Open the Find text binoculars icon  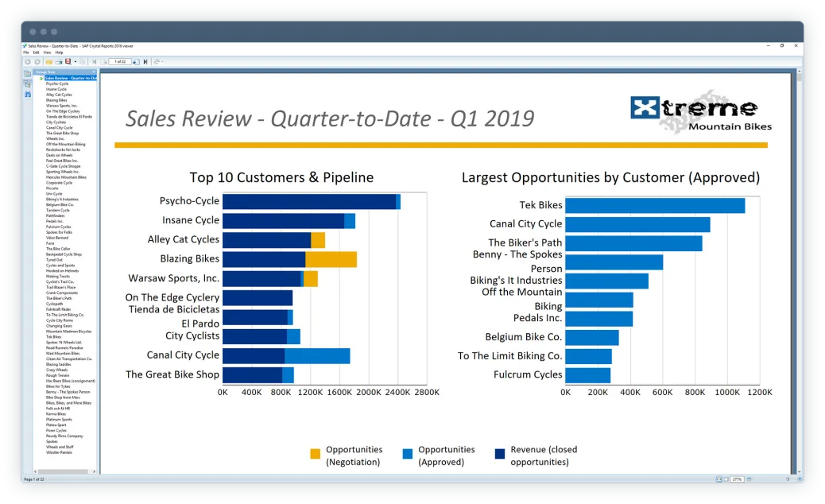(x=27, y=93)
